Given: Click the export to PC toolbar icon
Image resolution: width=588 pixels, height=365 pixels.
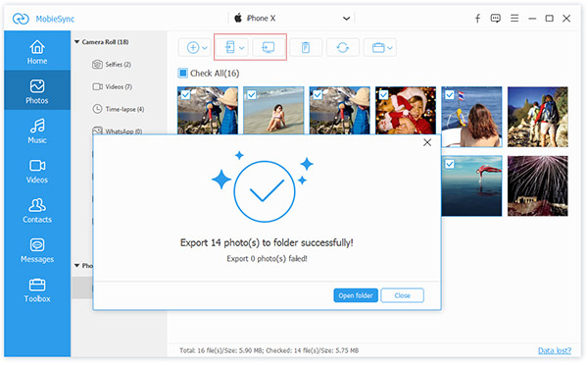Looking at the screenshot, I should [x=269, y=47].
